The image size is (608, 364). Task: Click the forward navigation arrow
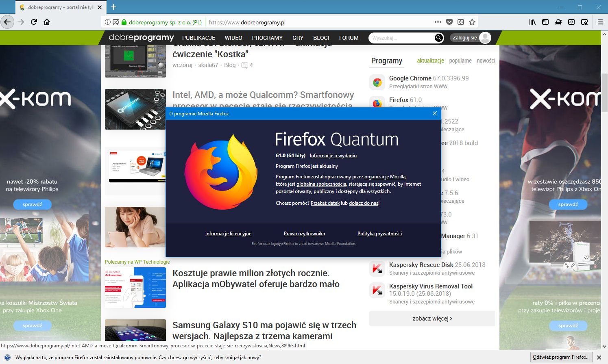pos(21,22)
